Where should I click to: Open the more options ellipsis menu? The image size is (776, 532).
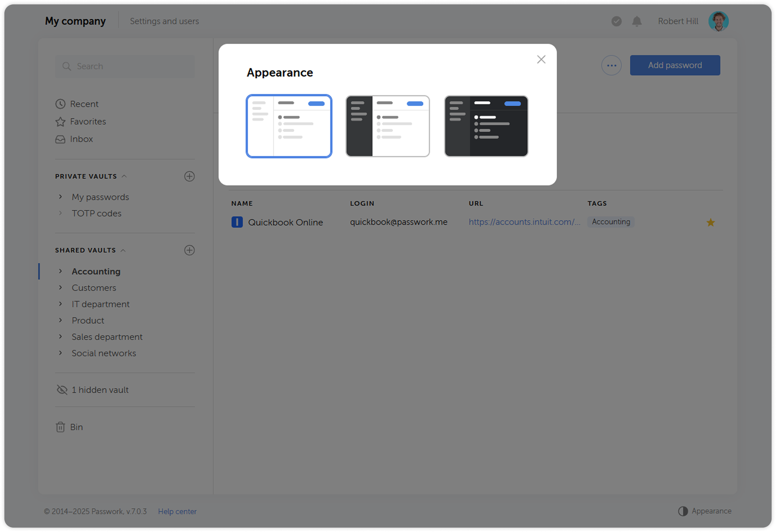point(611,65)
